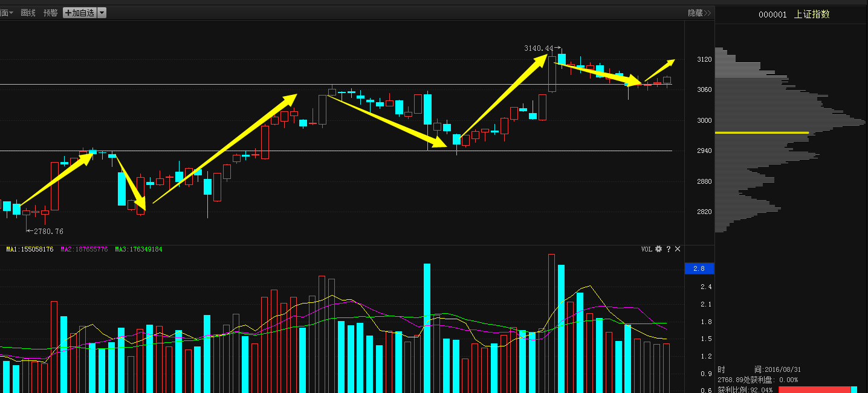Click the plus icon in 加自选 button
868x393 pixels.
[x=68, y=13]
